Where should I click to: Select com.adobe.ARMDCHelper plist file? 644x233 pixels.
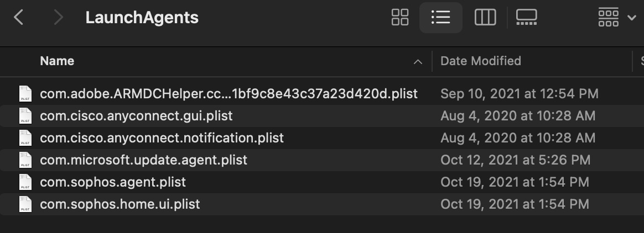click(x=228, y=94)
